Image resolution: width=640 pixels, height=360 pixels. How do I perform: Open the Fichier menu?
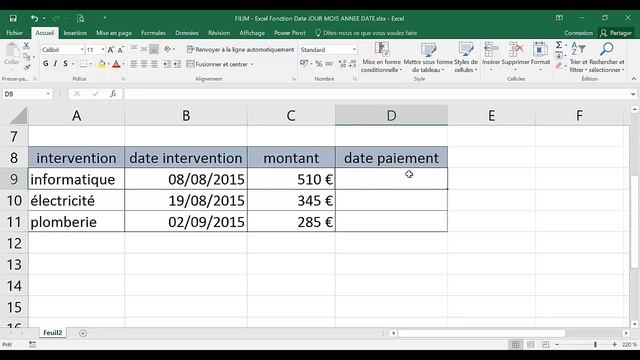(14, 33)
